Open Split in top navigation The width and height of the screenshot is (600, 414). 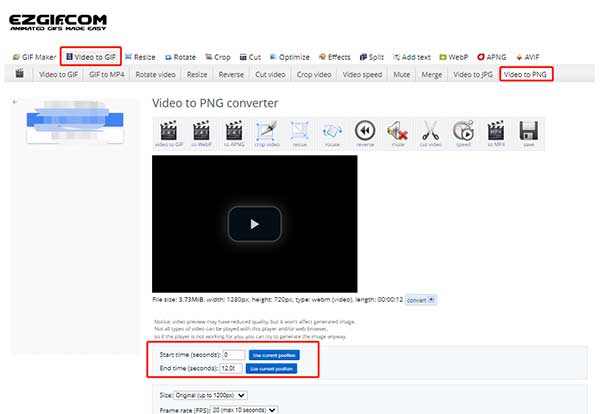point(372,57)
